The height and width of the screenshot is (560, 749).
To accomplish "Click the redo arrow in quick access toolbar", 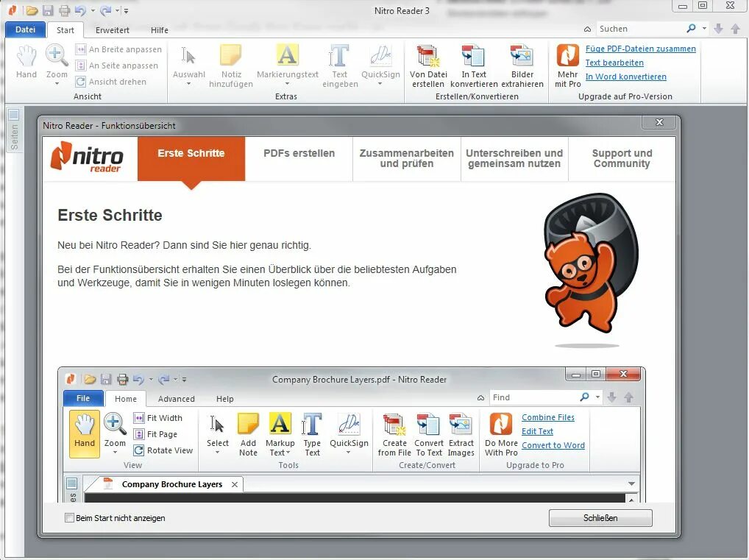I will point(105,10).
